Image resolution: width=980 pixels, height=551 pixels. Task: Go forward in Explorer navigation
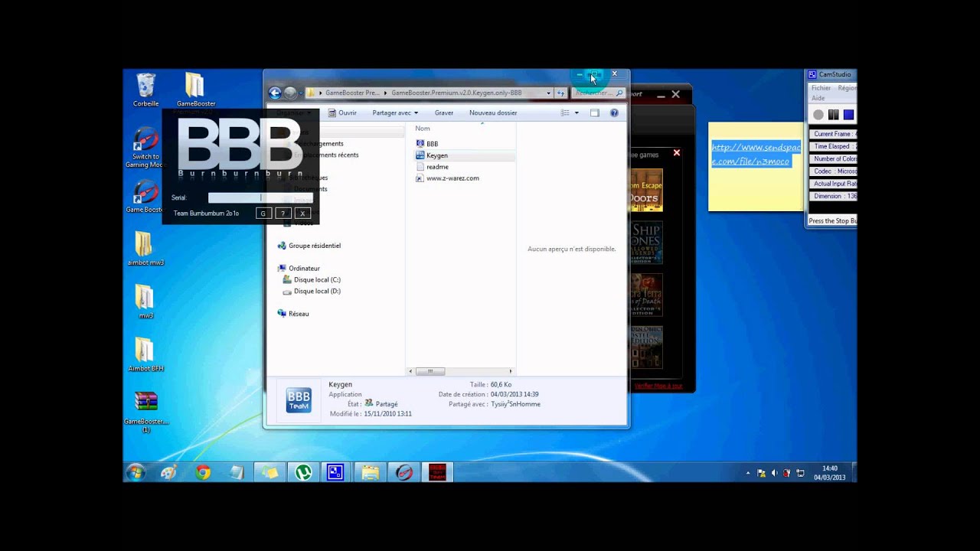coord(290,93)
